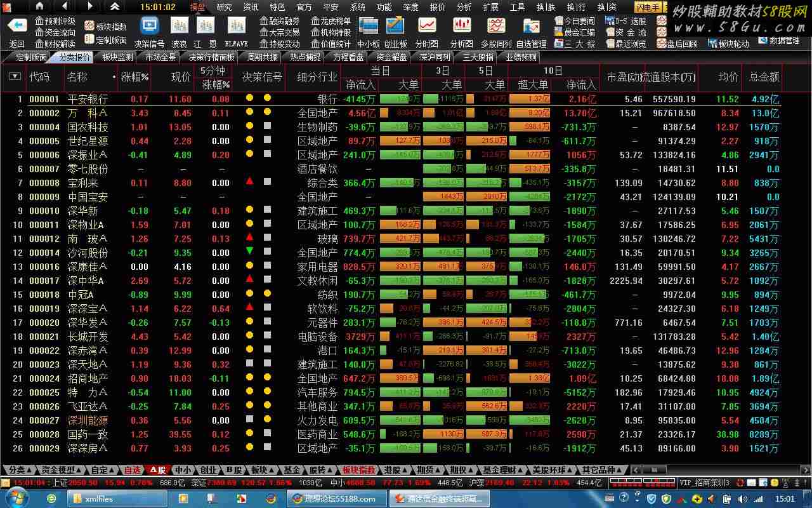Open 今日要闻 toolbar item

click(575, 21)
